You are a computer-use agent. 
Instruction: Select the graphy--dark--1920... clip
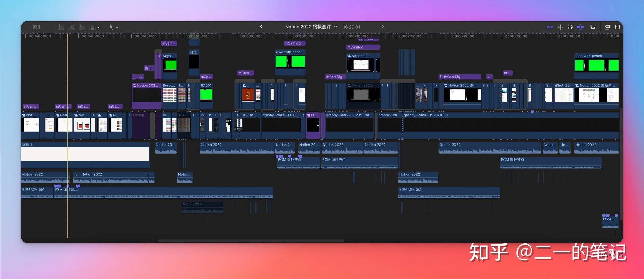tap(281, 125)
